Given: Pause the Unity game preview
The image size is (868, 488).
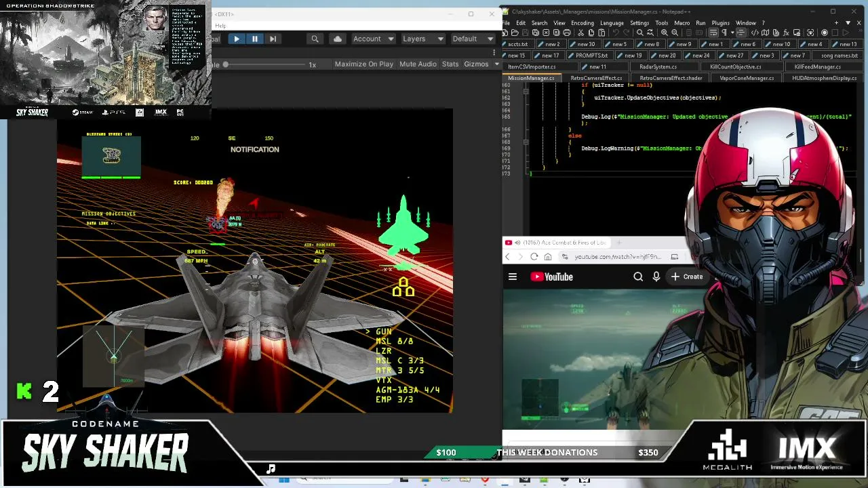Looking at the screenshot, I should 254,39.
